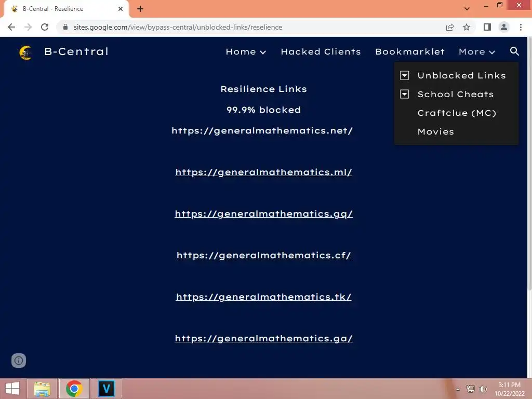Open the Windows Start button
This screenshot has height=399, width=532.
tap(12, 389)
